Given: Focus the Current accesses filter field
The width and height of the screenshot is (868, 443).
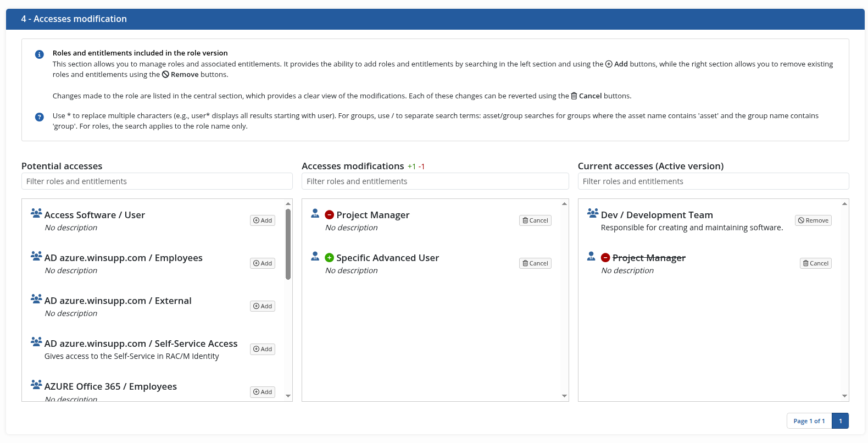Looking at the screenshot, I should (x=713, y=181).
